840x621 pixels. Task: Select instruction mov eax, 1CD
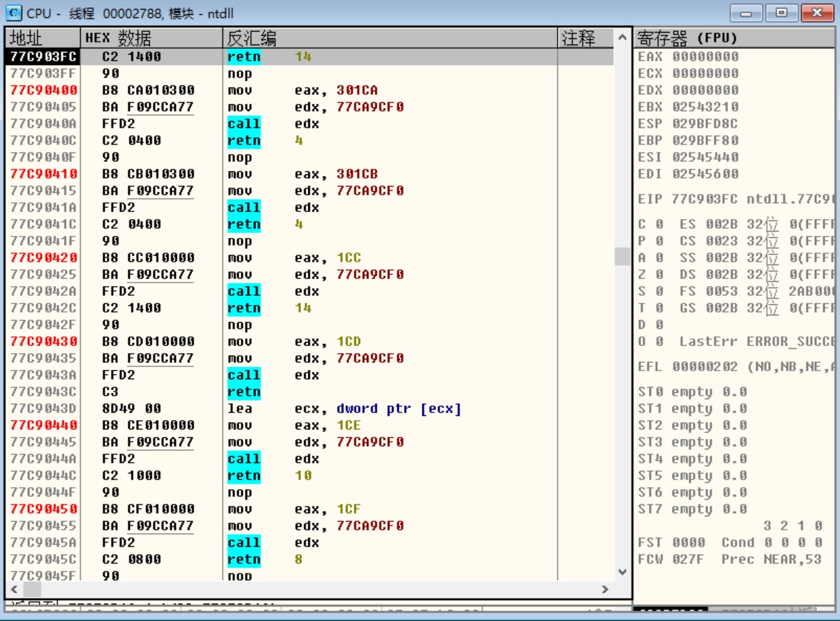294,341
